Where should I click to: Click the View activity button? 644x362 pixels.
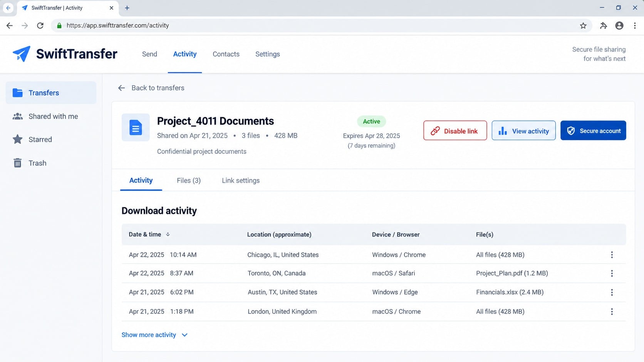(x=523, y=130)
